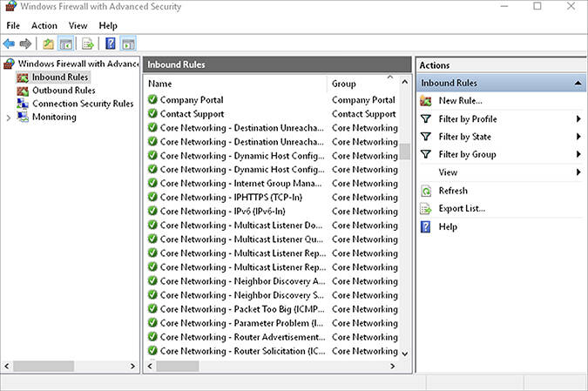Image resolution: width=588 pixels, height=391 pixels.
Task: Click the Refresh icon in Actions pane
Action: [x=426, y=191]
